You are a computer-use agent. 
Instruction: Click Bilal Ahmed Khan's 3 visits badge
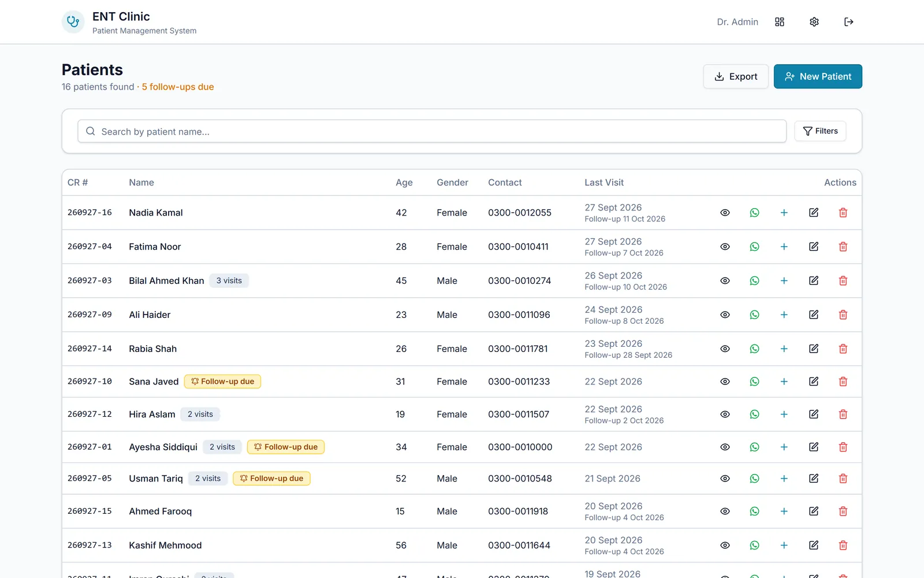coord(229,281)
